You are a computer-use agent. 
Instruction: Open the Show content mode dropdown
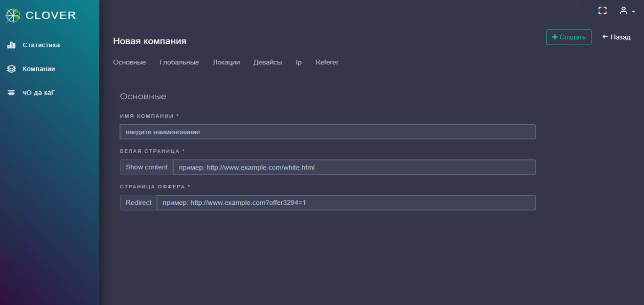click(x=146, y=168)
